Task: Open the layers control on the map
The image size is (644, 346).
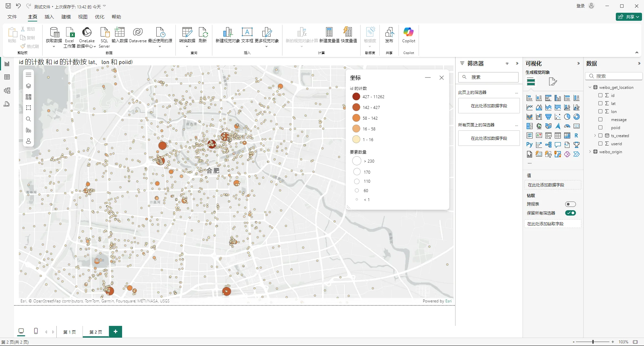Action: (29, 86)
